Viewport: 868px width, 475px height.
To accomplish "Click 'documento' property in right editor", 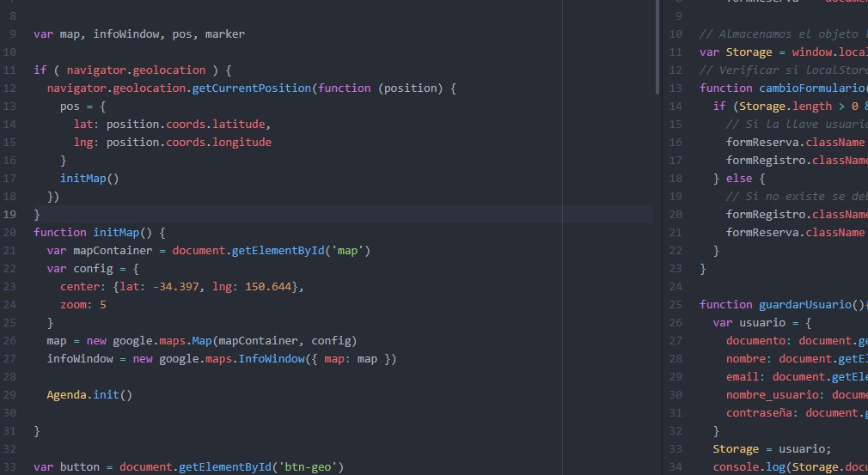I will pyautogui.click(x=755, y=341).
